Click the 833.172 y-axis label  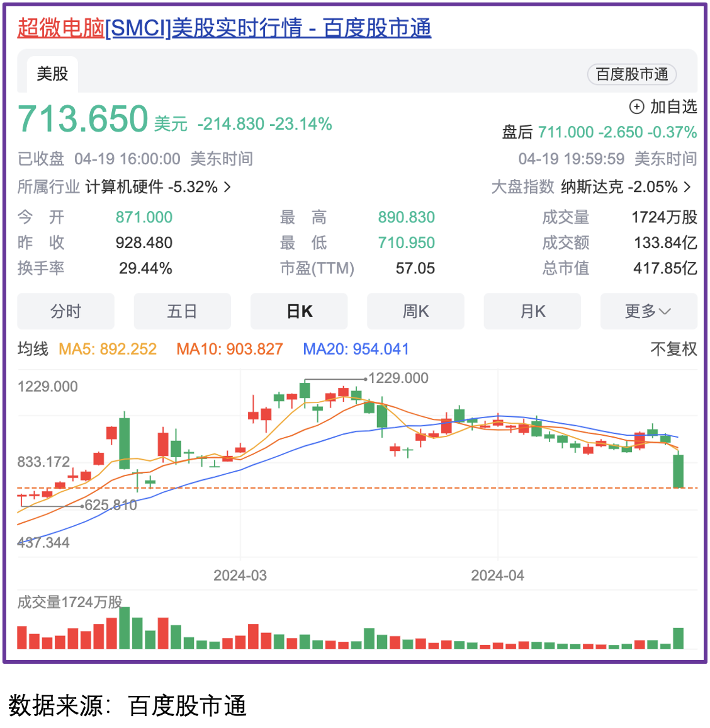tap(43, 462)
